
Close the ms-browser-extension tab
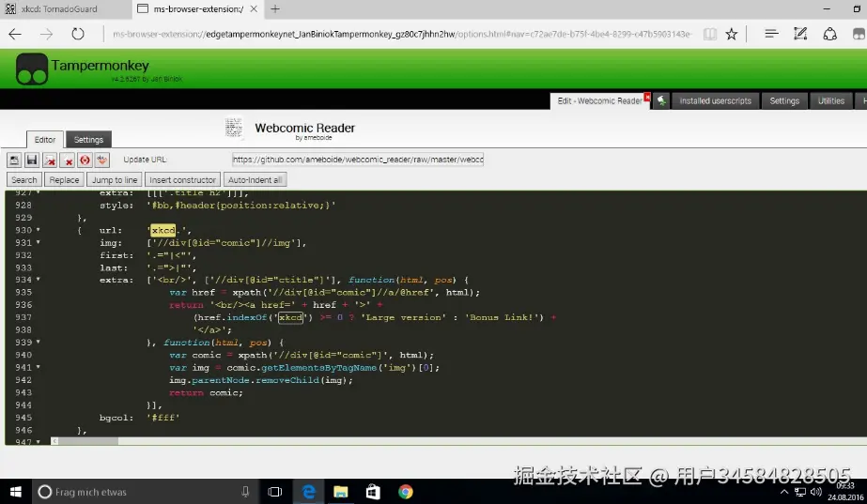tap(254, 8)
